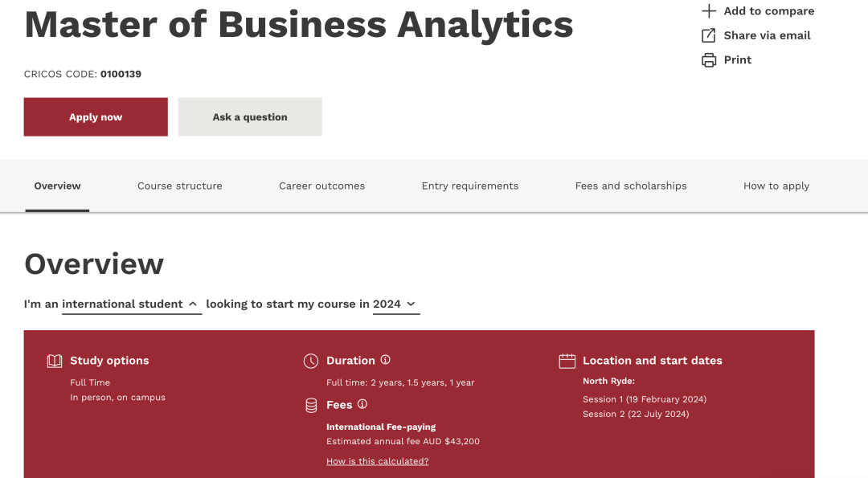
Task: Click the plus icon beside Add to compare
Action: tap(709, 11)
